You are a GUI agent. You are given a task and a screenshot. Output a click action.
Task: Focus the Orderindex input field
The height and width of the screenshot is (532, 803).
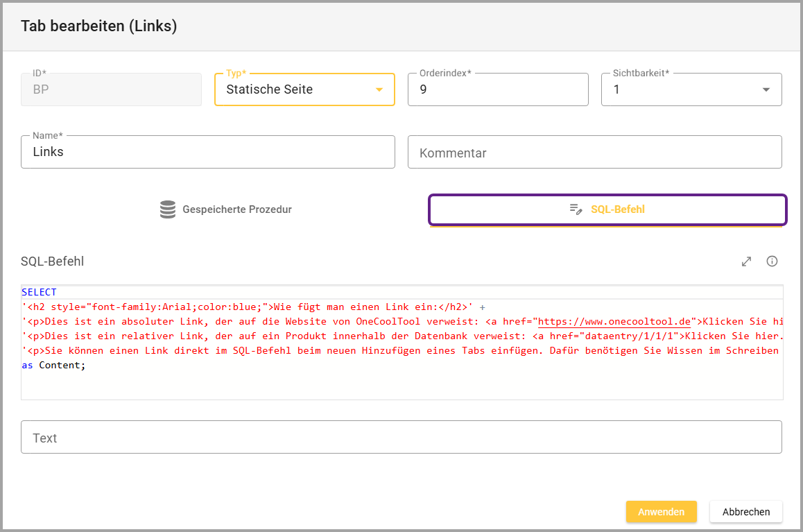pos(497,89)
